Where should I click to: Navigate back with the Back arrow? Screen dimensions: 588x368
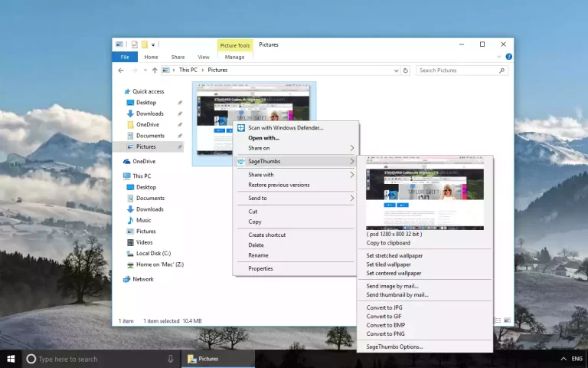[121, 70]
